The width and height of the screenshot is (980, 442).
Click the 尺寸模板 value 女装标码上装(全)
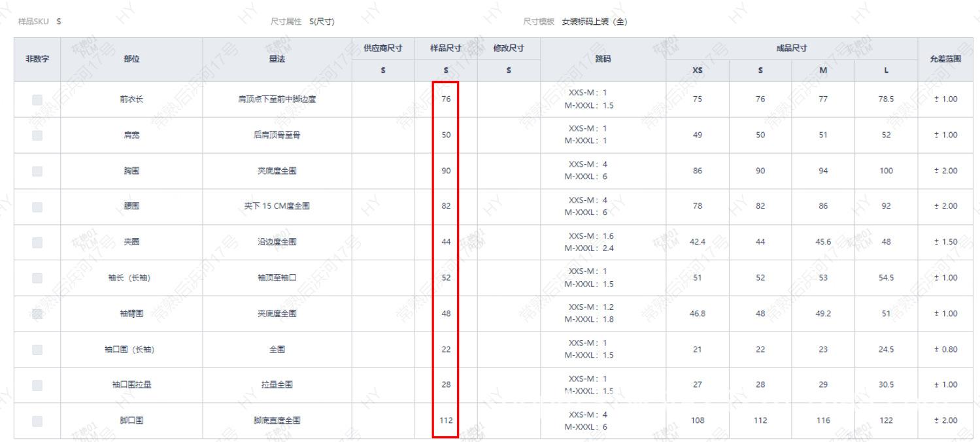pyautogui.click(x=594, y=22)
